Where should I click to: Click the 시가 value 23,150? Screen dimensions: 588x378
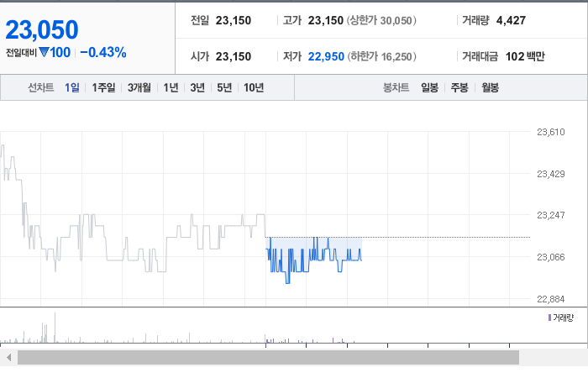click(x=234, y=56)
